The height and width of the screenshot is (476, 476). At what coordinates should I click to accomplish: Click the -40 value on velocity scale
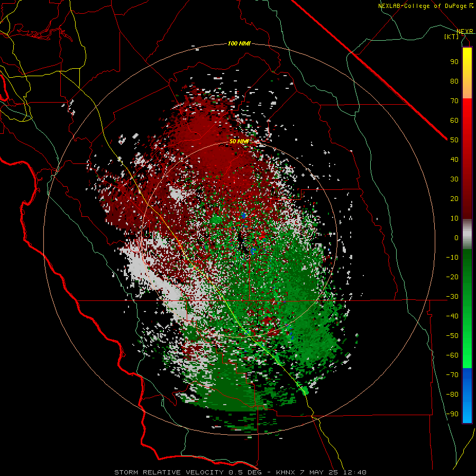[x=452, y=316]
